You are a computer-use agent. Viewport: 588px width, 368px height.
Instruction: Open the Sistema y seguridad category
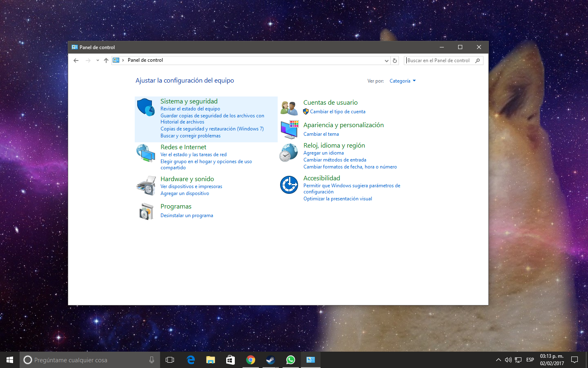189,101
